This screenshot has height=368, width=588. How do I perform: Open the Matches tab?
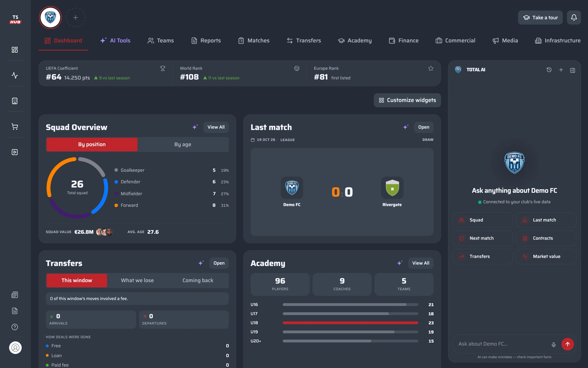tap(254, 40)
